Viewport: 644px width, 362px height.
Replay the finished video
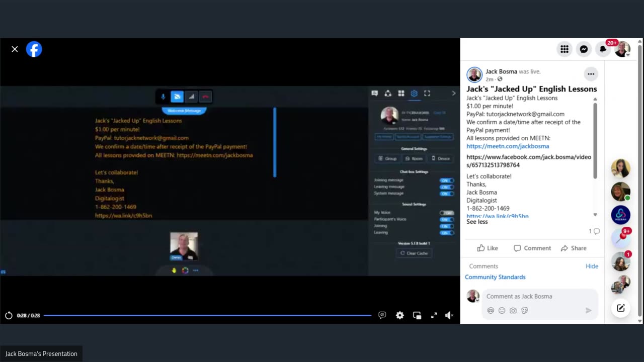9,315
